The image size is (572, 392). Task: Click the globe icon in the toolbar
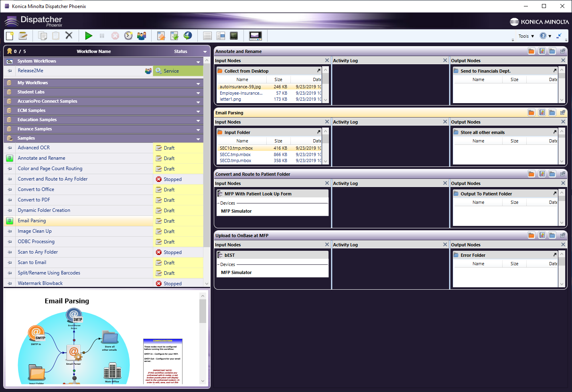[x=188, y=36]
